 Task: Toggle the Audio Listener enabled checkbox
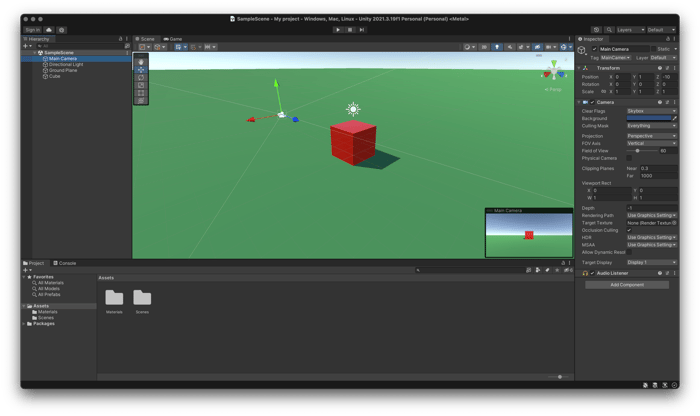(x=592, y=273)
